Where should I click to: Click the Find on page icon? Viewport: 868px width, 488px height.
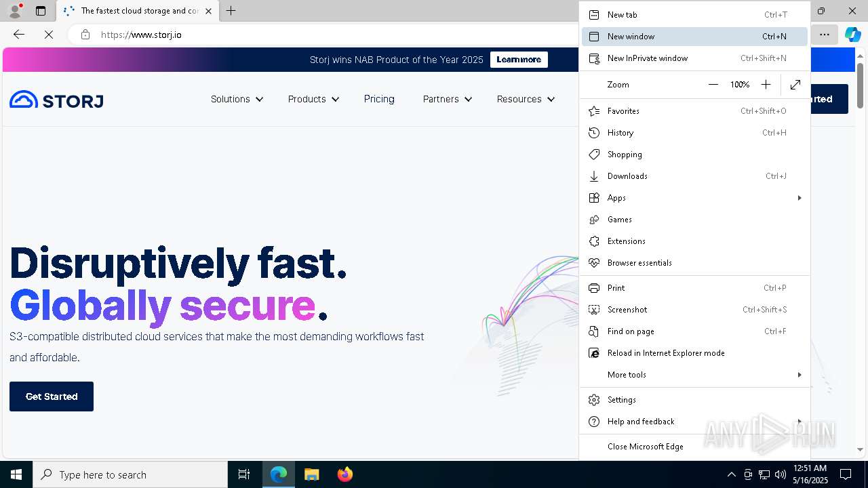[x=594, y=331]
